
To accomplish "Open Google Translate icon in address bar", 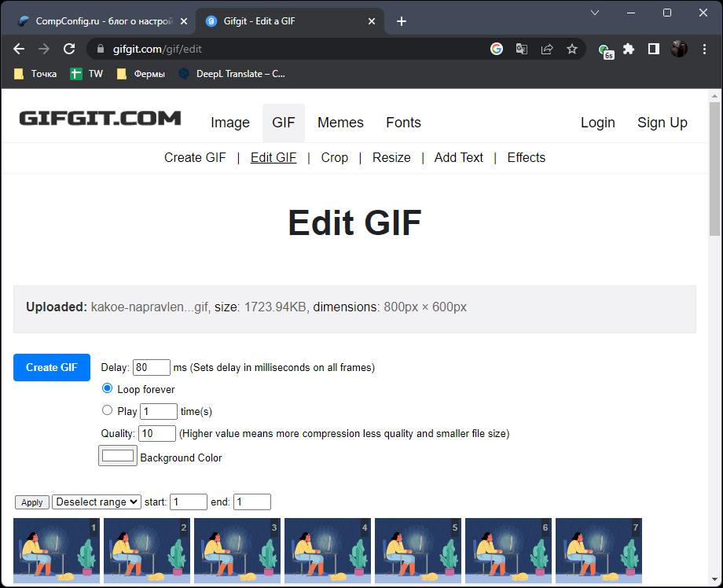I will coord(522,49).
